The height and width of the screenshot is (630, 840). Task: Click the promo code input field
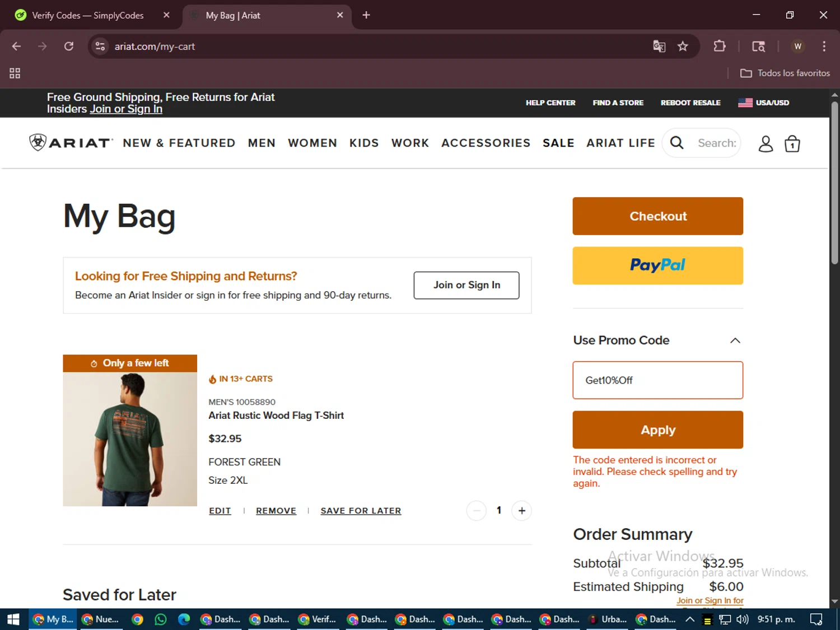pyautogui.click(x=658, y=380)
